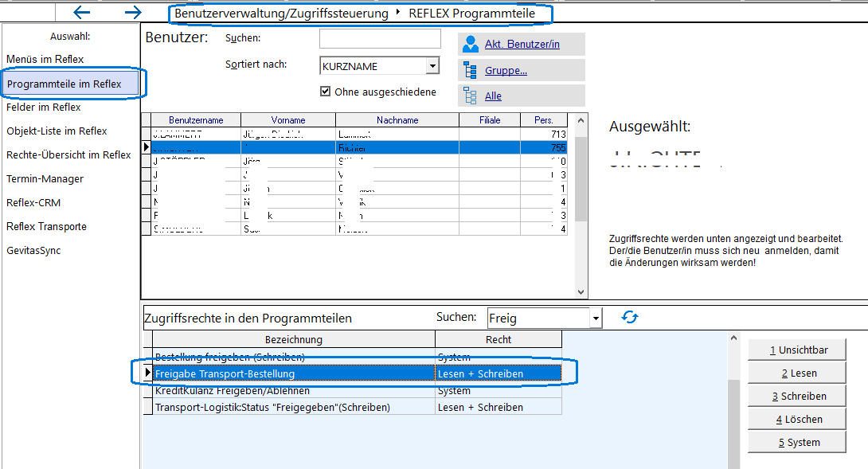Select Felder im Reflex in sidebar
Screen dimensions: 868x469
pos(43,107)
